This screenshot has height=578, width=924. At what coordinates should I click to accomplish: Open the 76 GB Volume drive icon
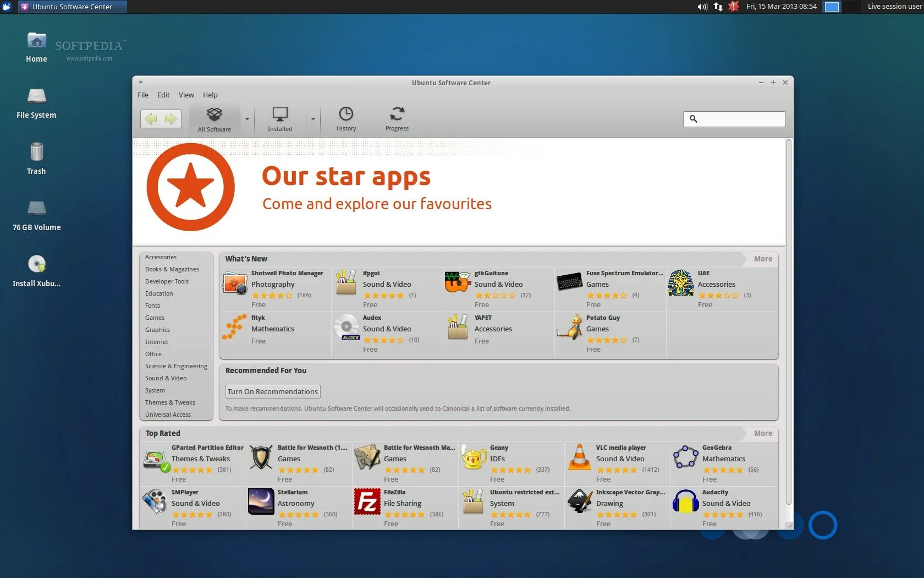click(37, 209)
